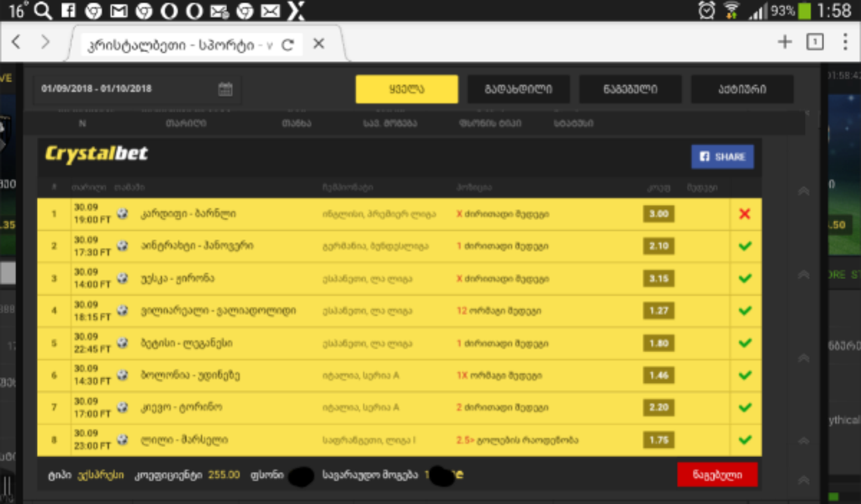The image size is (861, 504).
Task: Switch to the გადახდილი filter tab
Action: pos(518,89)
